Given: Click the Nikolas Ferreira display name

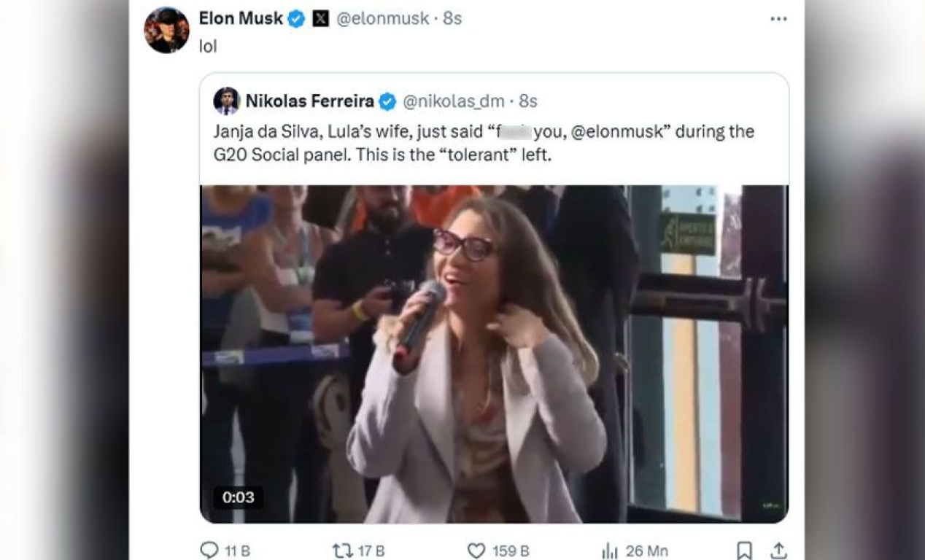Looking at the screenshot, I should tap(309, 101).
